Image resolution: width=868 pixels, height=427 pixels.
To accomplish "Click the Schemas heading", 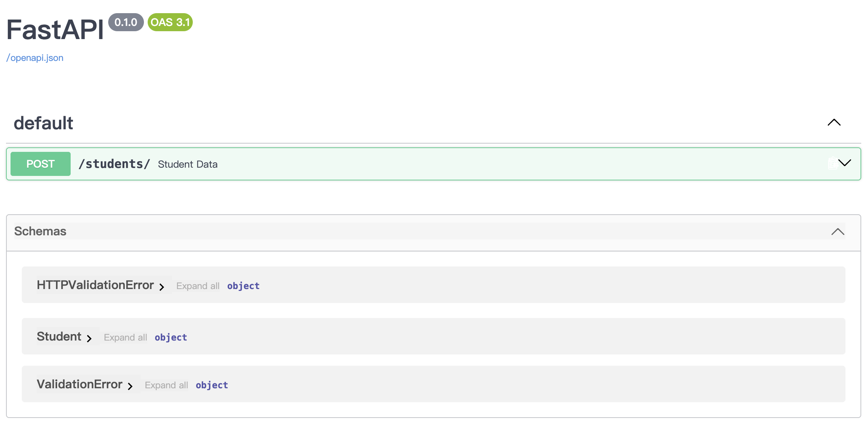I will tap(40, 231).
